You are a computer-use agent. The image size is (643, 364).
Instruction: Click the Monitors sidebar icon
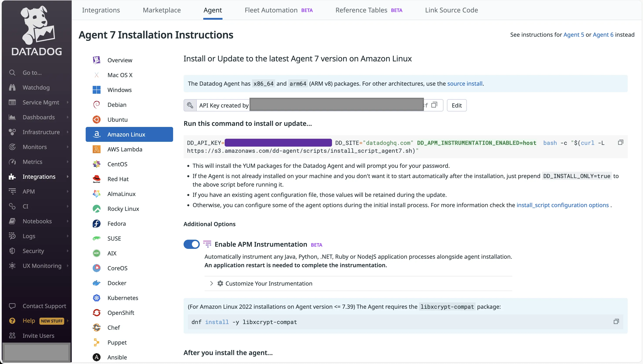pyautogui.click(x=12, y=146)
